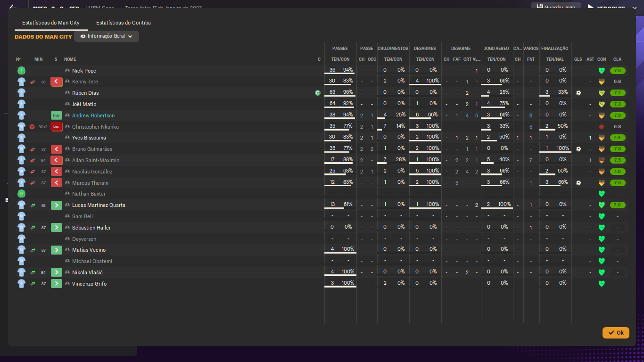The width and height of the screenshot is (644, 362).
Task: Click Yves Bissouma's shirt icon
Action: click(x=21, y=138)
